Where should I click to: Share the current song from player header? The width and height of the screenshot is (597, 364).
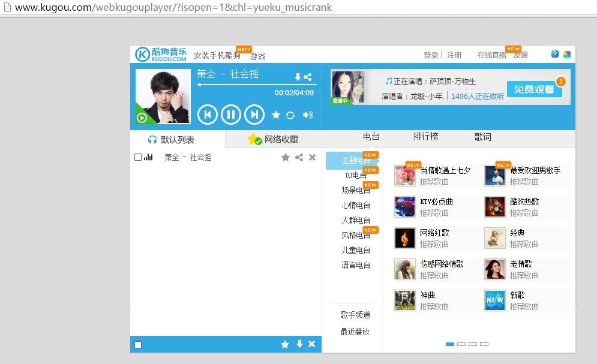308,77
